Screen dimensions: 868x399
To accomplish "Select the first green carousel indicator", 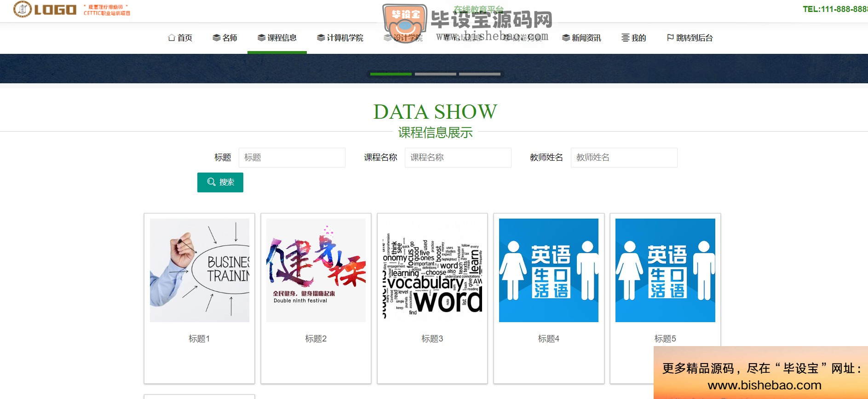I will click(391, 74).
